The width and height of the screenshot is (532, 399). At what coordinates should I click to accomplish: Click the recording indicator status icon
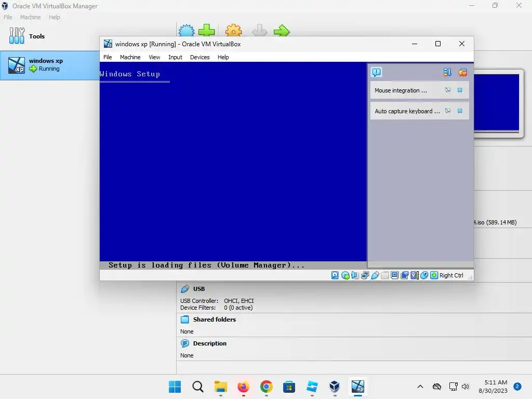pyautogui.click(x=404, y=275)
